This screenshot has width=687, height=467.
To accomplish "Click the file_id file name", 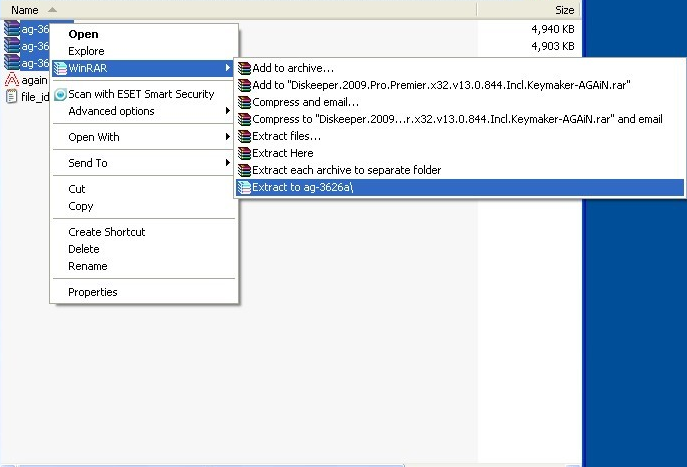I will click(x=35, y=97).
